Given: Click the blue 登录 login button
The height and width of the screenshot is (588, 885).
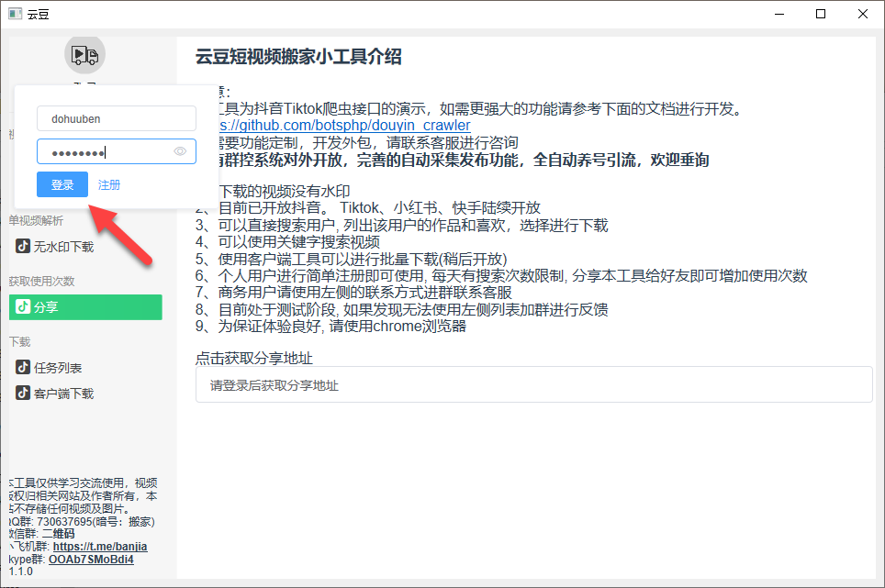Looking at the screenshot, I should click(x=62, y=184).
